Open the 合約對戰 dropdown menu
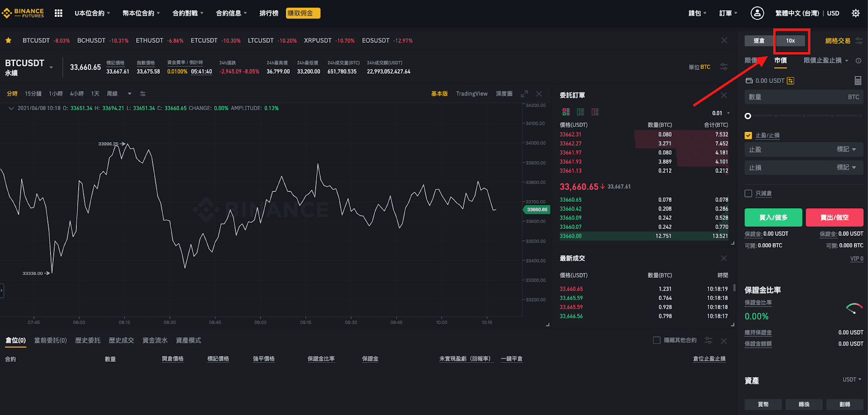 pos(188,13)
